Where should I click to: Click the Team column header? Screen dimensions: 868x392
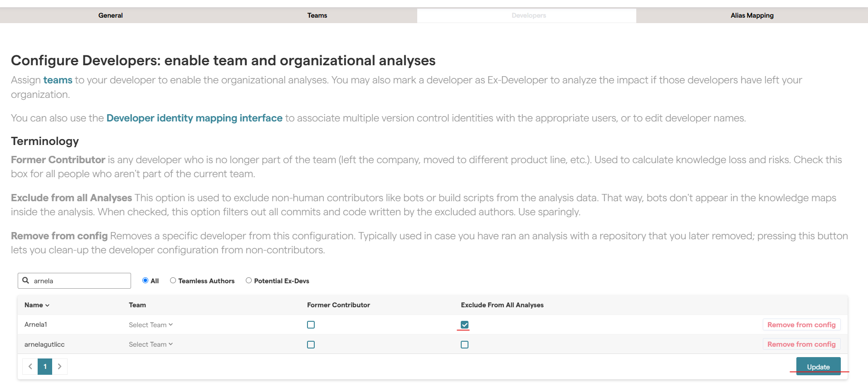tap(137, 305)
